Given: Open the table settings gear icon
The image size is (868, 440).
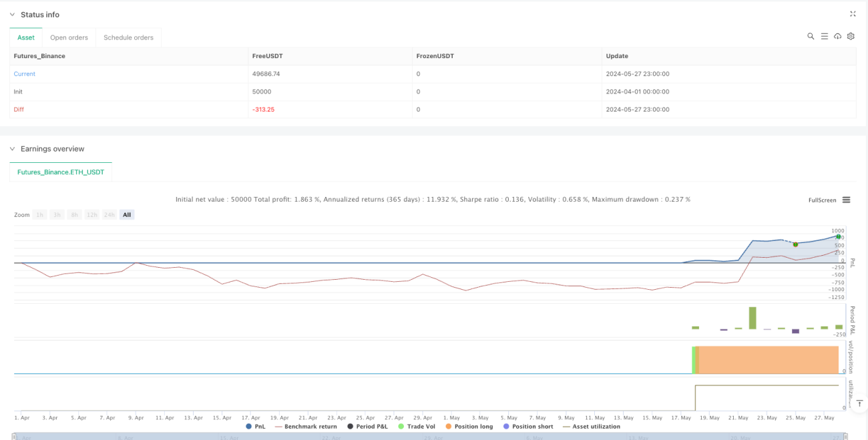Looking at the screenshot, I should click(851, 37).
